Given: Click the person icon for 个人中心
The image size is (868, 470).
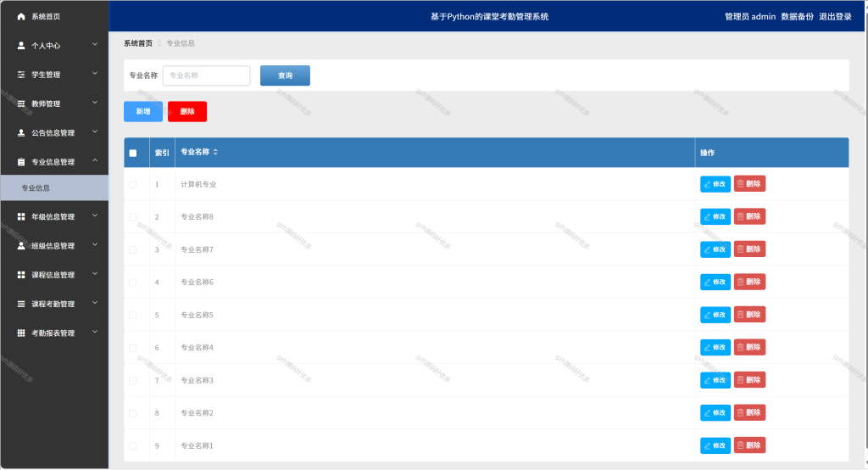Looking at the screenshot, I should tap(21, 46).
